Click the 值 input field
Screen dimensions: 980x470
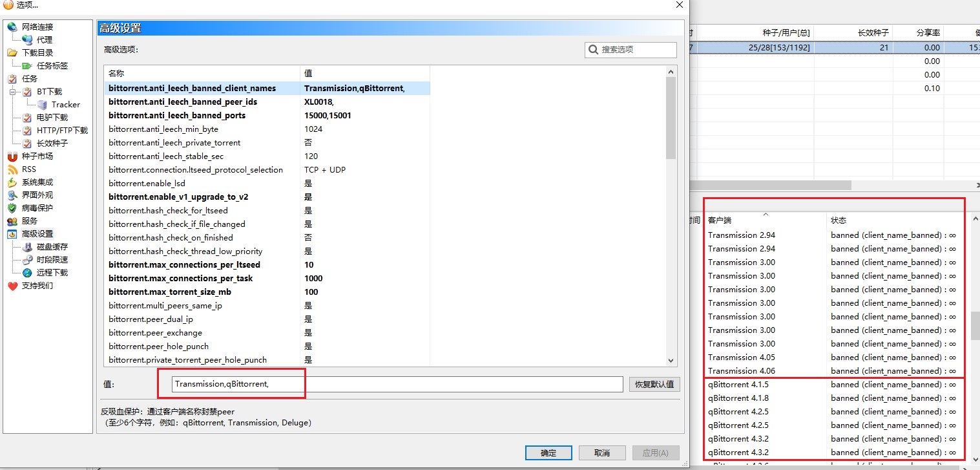click(397, 384)
